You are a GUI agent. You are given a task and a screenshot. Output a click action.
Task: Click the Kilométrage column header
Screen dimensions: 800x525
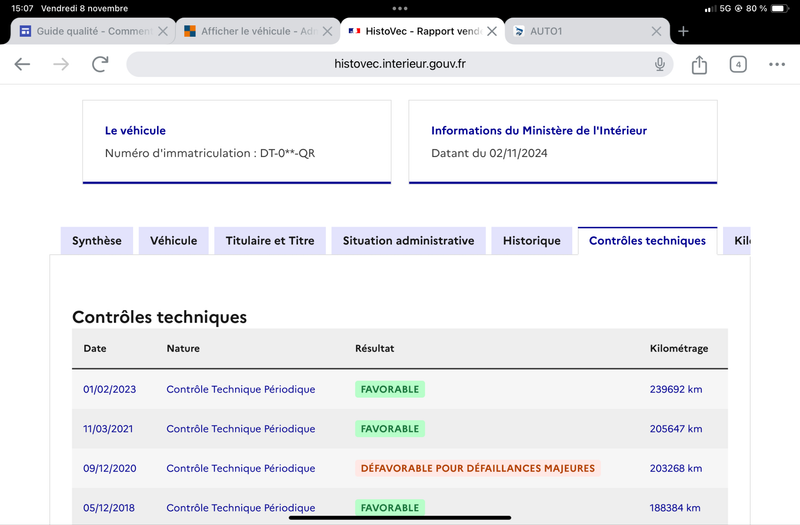click(679, 348)
